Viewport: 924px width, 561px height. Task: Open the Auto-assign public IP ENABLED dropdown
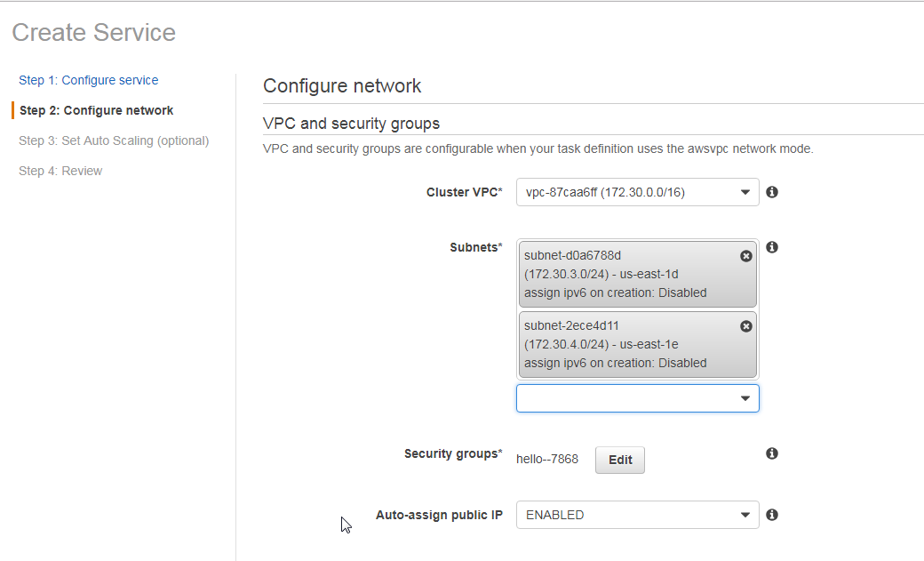(x=638, y=515)
